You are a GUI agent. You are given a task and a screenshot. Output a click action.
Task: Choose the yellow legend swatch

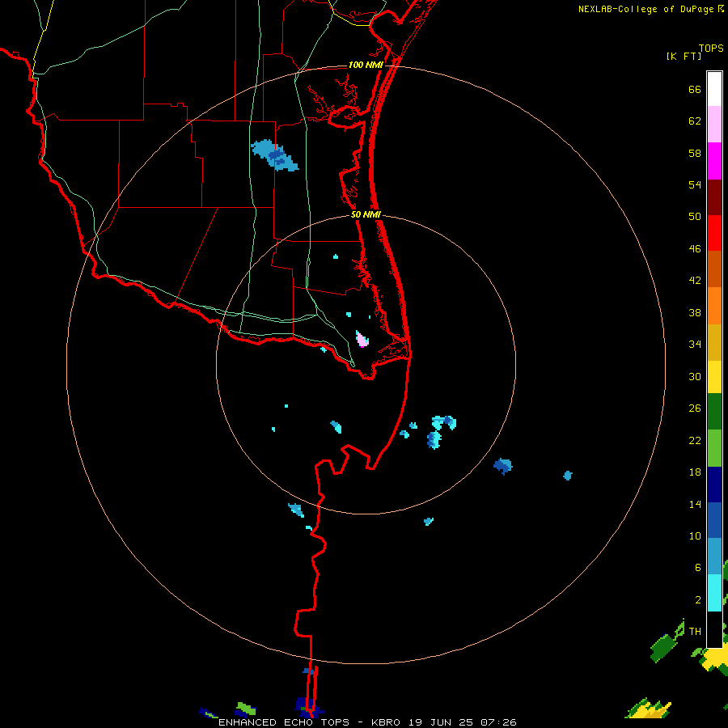point(714,377)
